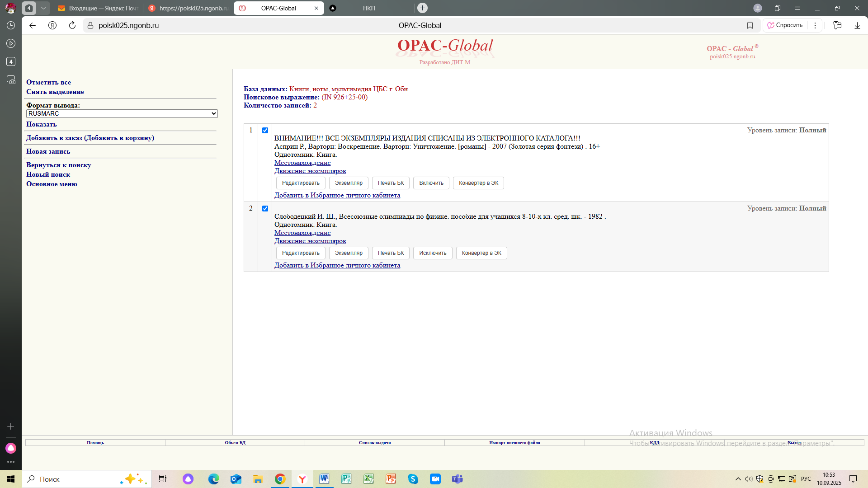This screenshot has height=488, width=868.
Task: Click the bookmark icon in address bar
Action: pyautogui.click(x=750, y=25)
